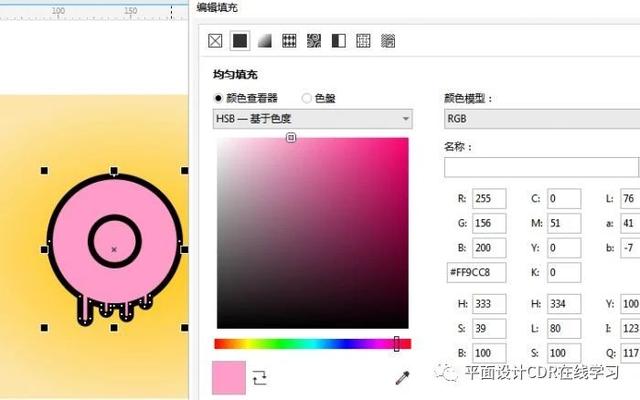Screen dimensions: 640x400
Task: Click the Lab a value field 41
Action: pos(630,223)
